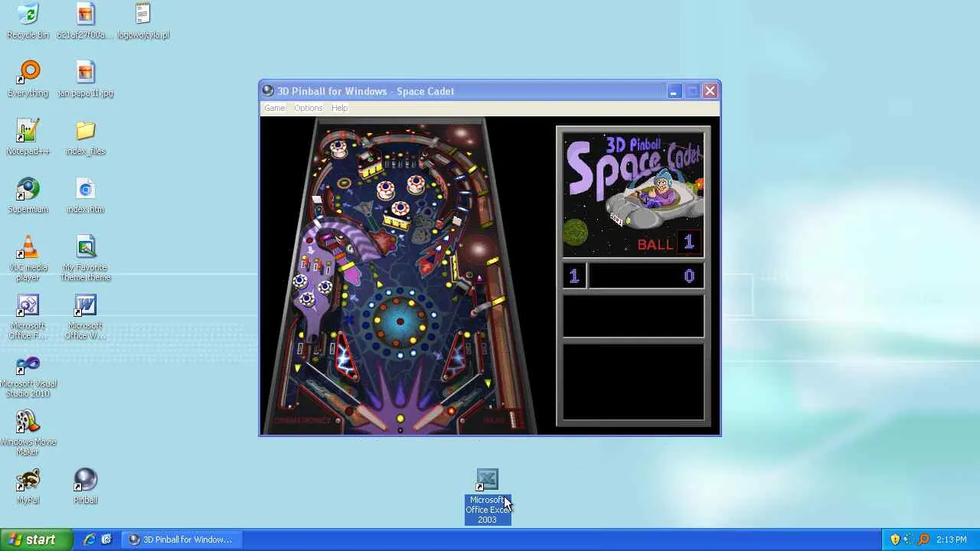Select the Pinball desktop shortcut

[85, 487]
